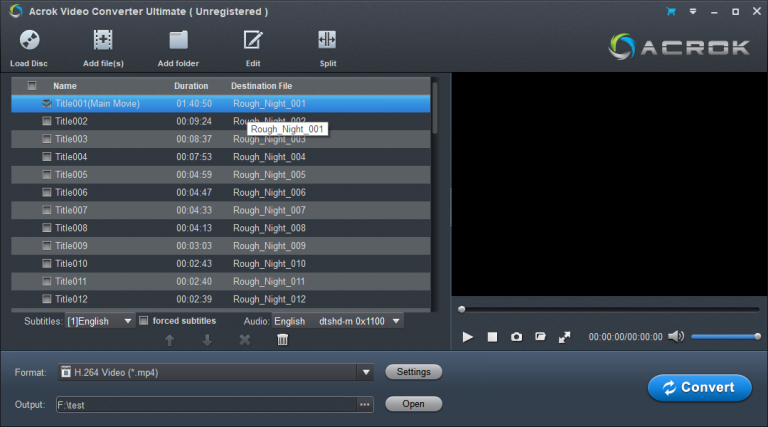The height and width of the screenshot is (427, 768).
Task: Open format Settings button
Action: [x=413, y=372]
